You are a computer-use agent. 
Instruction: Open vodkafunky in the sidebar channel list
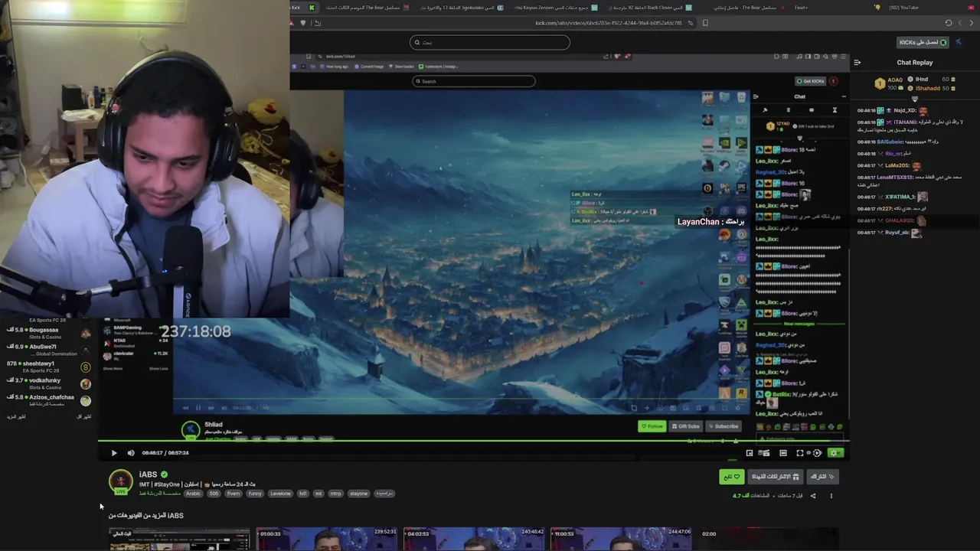click(x=48, y=384)
